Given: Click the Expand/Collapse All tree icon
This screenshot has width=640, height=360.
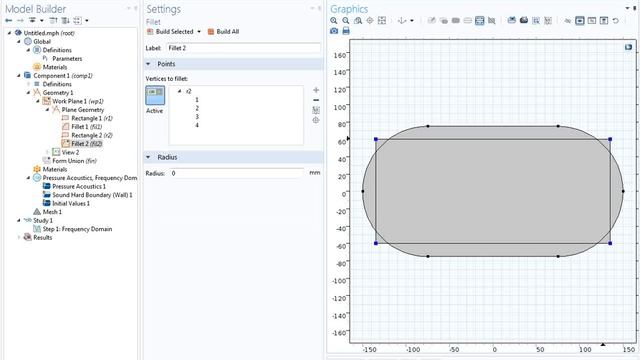Looking at the screenshot, I should 77,20.
